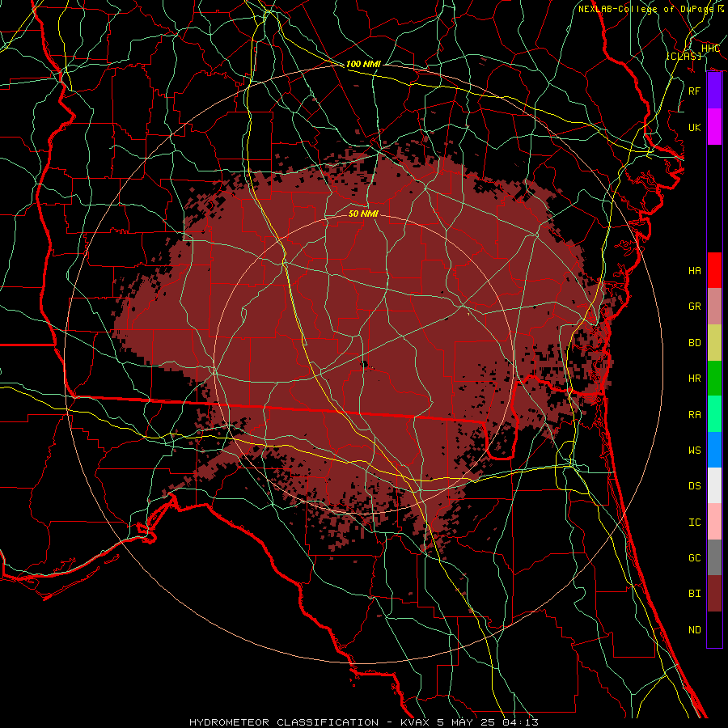Click the HYDROMETEOR CLASSIFICATION title text

click(284, 722)
